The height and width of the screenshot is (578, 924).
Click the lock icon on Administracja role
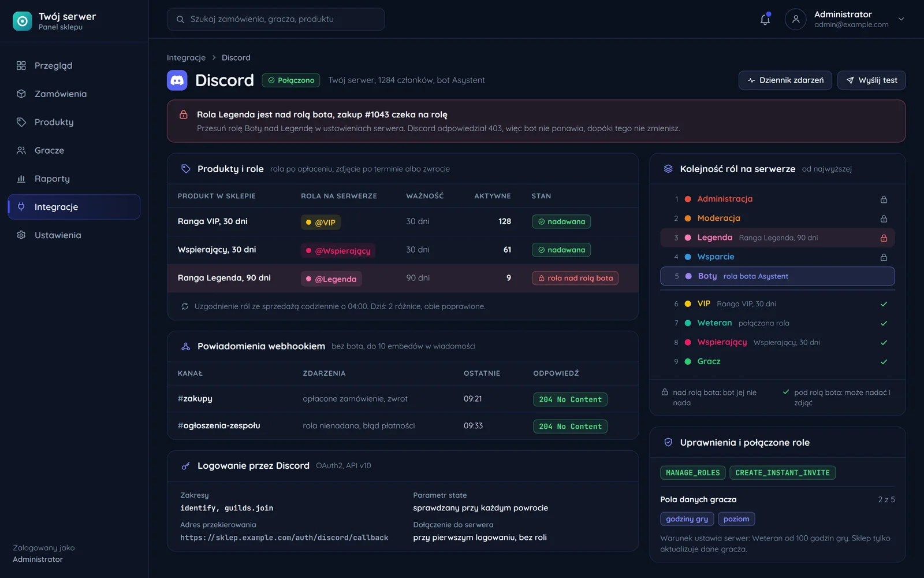[x=884, y=199]
